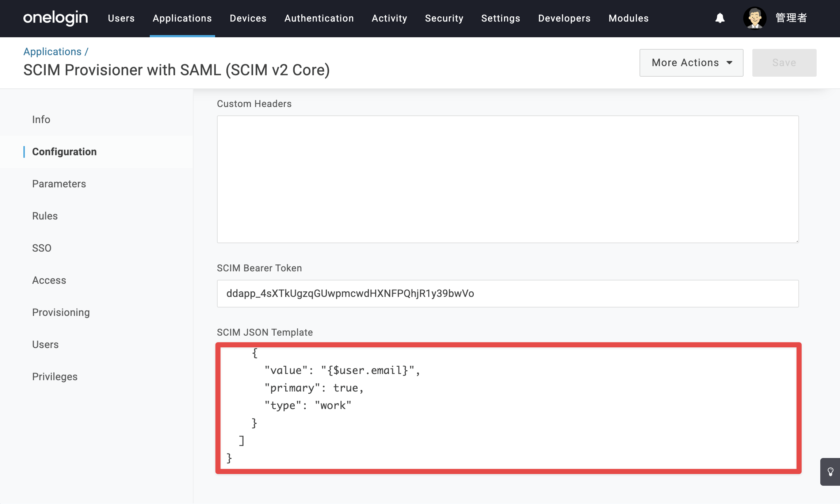Open the lightbulb help widget
The image size is (840, 504).
830,472
